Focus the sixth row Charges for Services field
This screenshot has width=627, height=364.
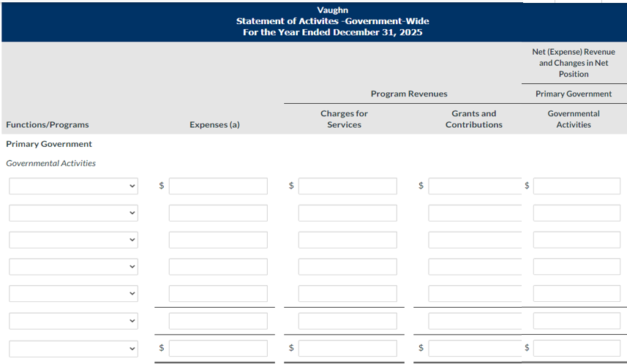click(348, 321)
